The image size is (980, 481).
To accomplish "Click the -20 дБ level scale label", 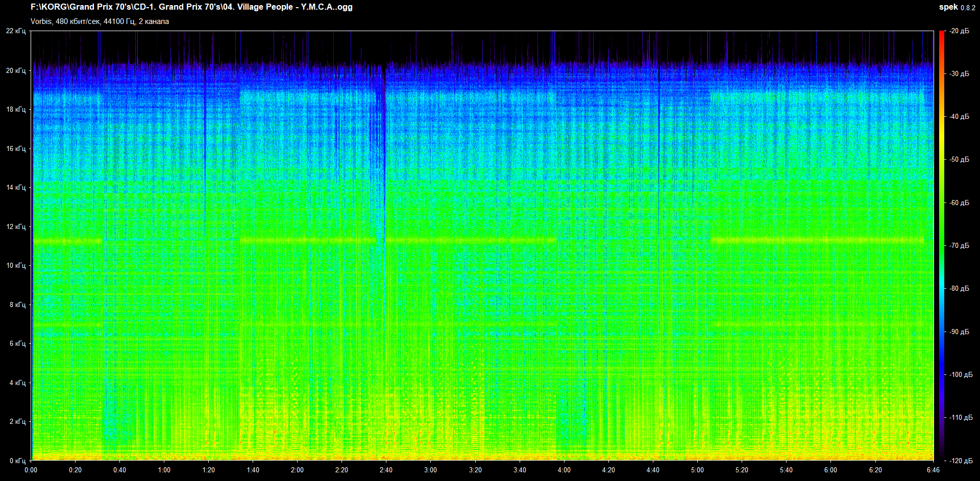I will click(959, 31).
